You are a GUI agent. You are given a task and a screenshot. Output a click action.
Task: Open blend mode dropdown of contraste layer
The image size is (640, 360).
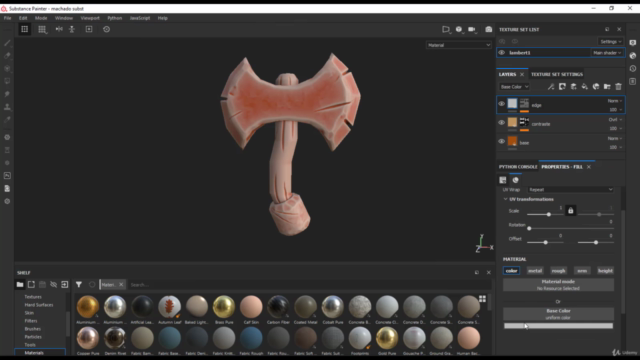(x=615, y=120)
